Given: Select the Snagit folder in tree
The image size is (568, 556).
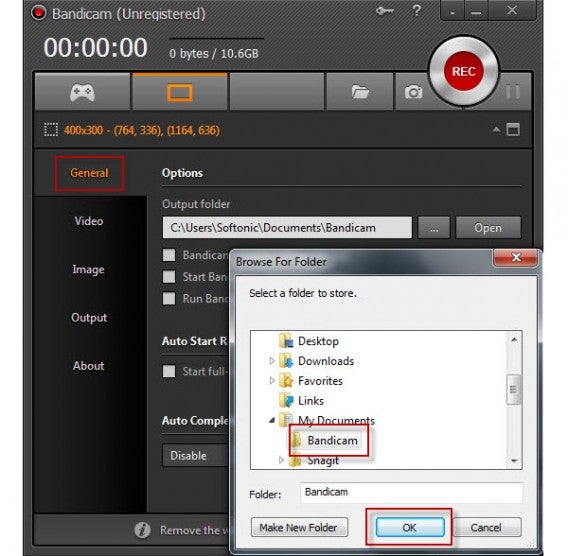Looking at the screenshot, I should (x=323, y=460).
